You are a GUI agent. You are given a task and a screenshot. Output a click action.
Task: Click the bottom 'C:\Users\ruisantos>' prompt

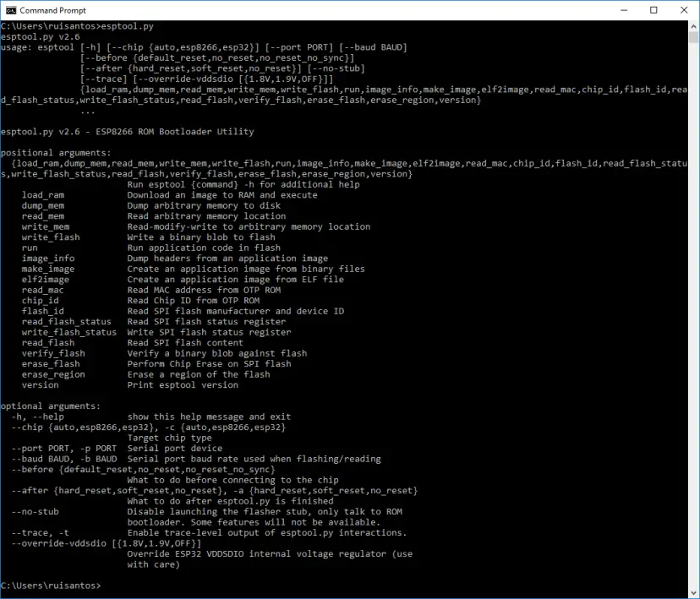(x=51, y=585)
